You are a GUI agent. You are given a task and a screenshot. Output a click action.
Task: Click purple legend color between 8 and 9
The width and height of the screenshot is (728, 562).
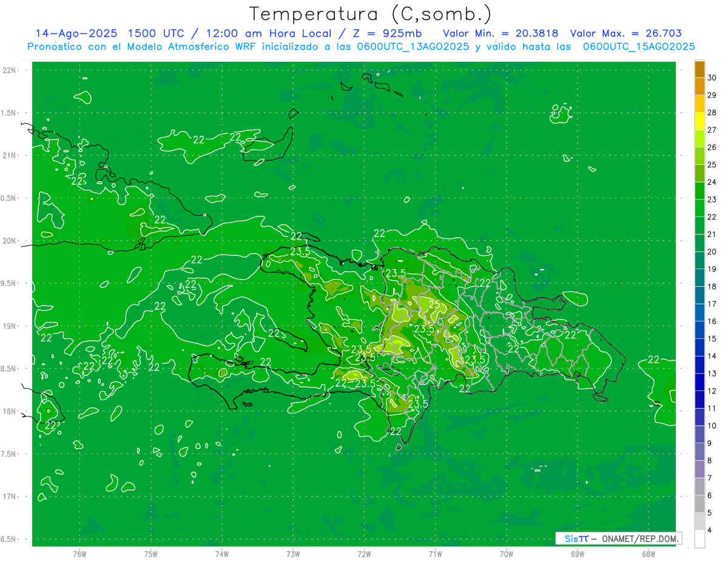[699, 452]
